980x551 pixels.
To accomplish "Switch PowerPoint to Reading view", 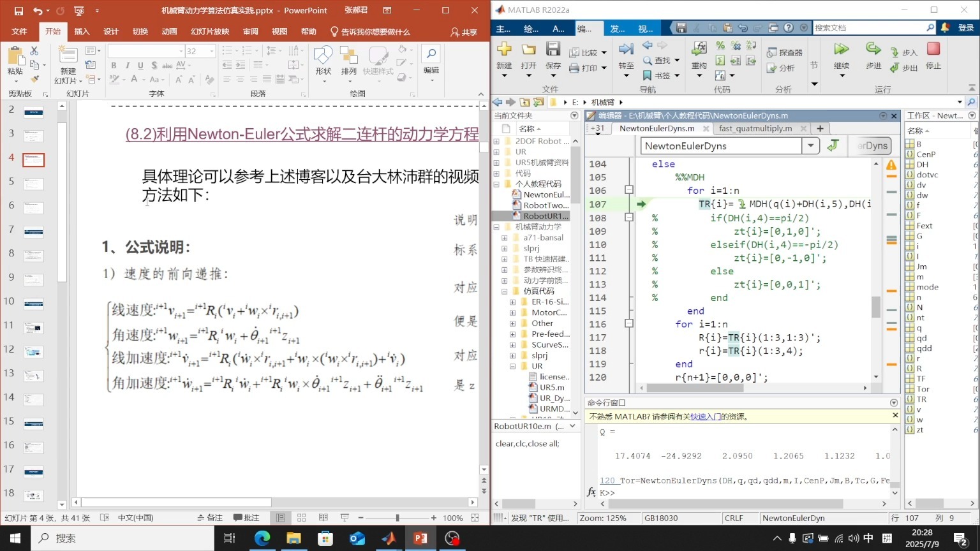I will 323,518.
